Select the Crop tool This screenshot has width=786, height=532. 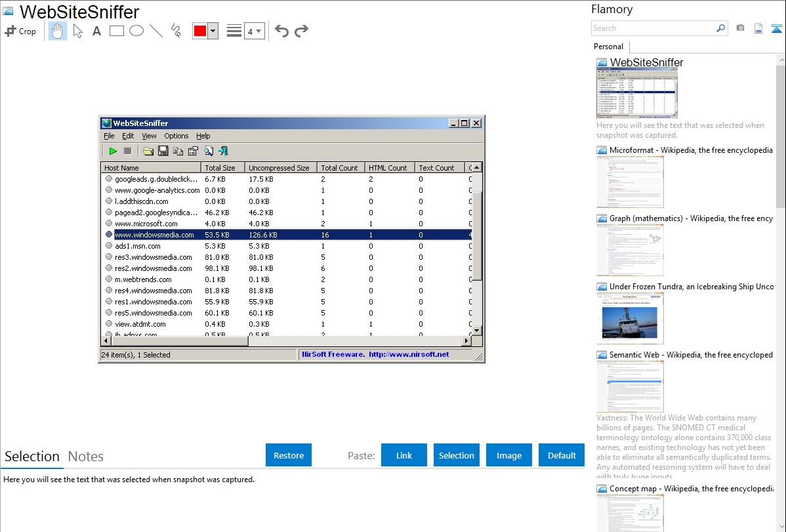click(20, 31)
